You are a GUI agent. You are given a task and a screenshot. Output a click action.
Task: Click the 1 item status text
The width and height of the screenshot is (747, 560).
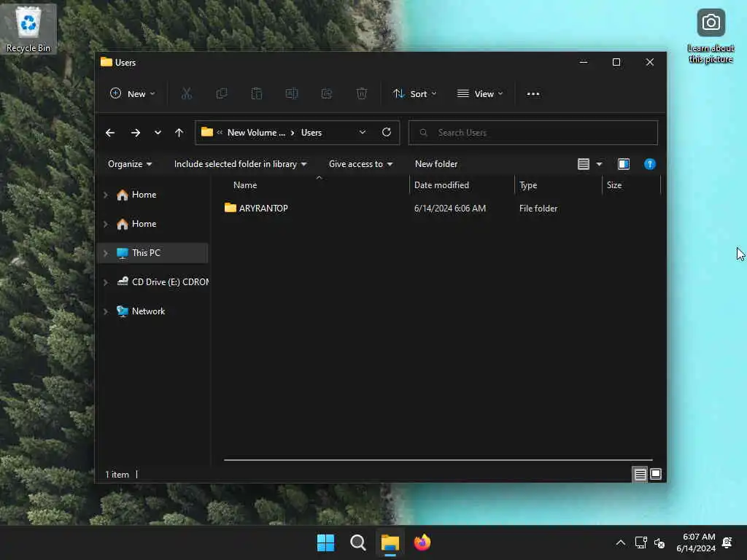tap(117, 474)
